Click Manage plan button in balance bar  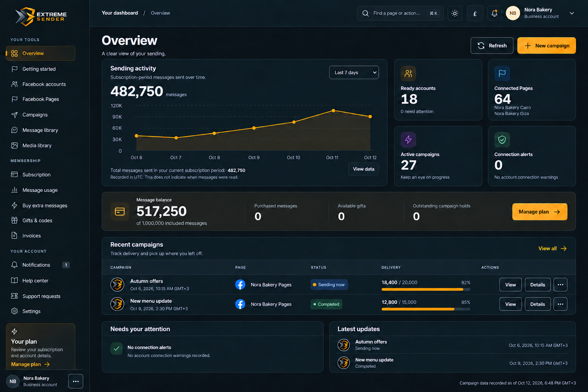click(540, 212)
